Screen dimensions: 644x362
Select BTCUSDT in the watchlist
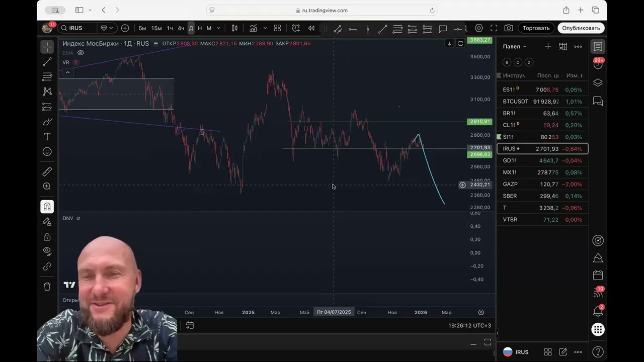(x=542, y=102)
